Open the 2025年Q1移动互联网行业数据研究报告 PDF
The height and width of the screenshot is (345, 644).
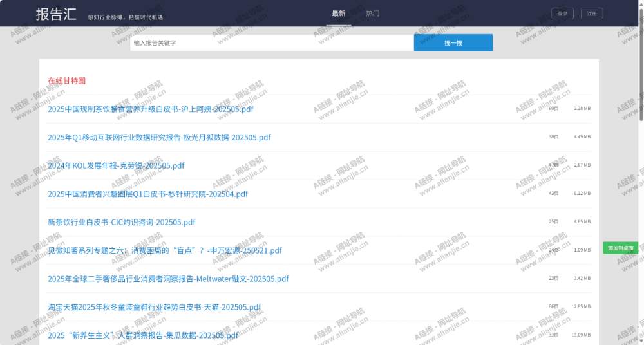159,138
